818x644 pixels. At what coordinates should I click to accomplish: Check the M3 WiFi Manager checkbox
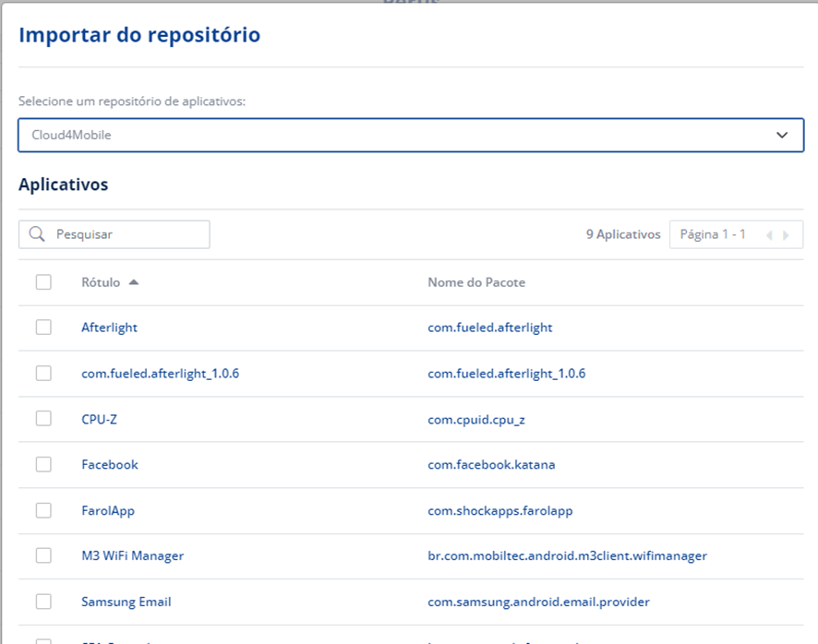(43, 555)
